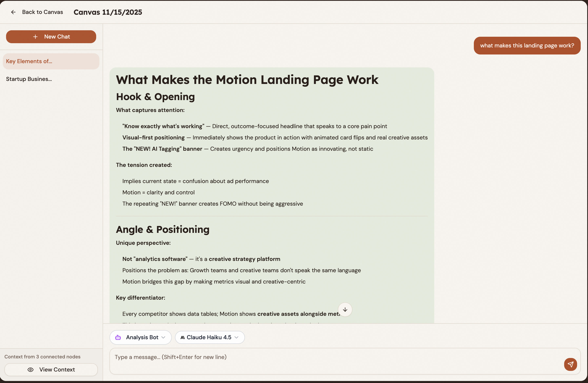Click the paper plane send icon
Image resolution: width=588 pixels, height=383 pixels.
[570, 364]
